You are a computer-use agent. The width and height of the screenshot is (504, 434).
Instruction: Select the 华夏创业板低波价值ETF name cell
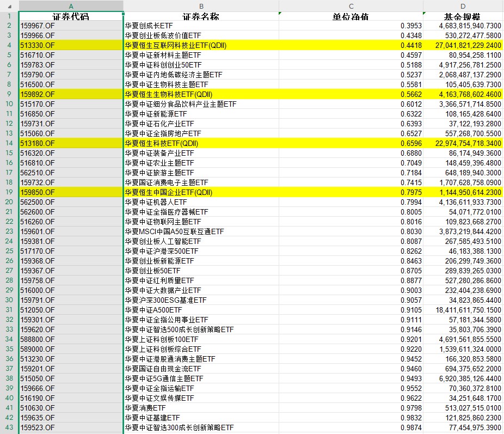(201, 35)
